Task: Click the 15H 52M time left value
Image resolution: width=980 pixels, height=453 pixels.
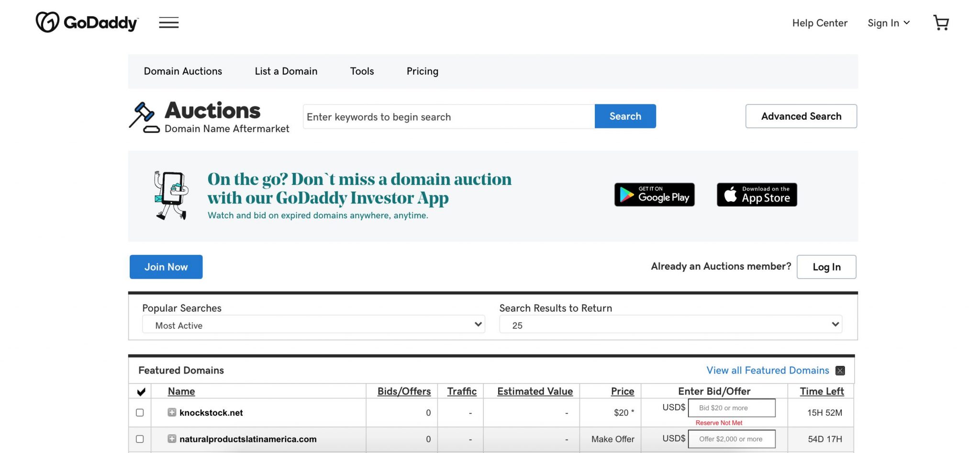Action: [824, 413]
